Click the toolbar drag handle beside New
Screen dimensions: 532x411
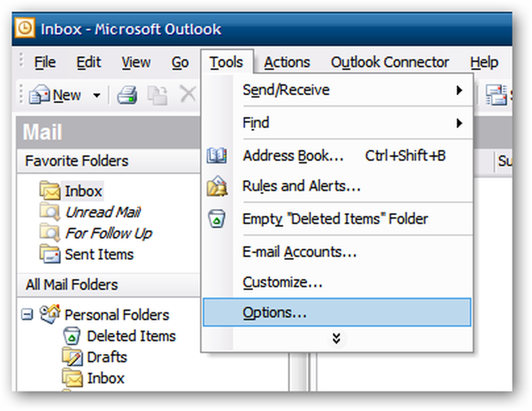[21, 94]
